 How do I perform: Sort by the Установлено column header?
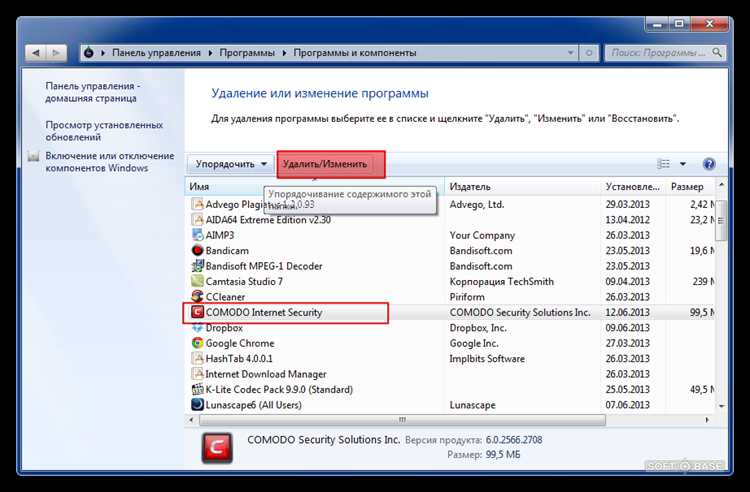pyautogui.click(x=633, y=186)
